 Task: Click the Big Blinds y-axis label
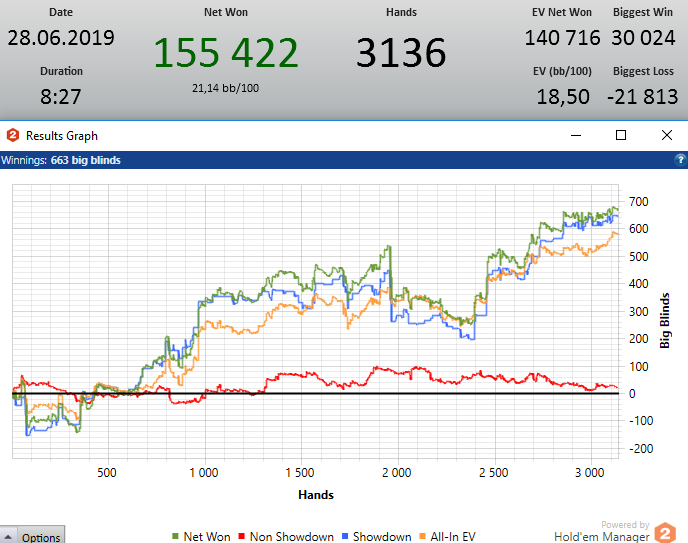point(665,321)
